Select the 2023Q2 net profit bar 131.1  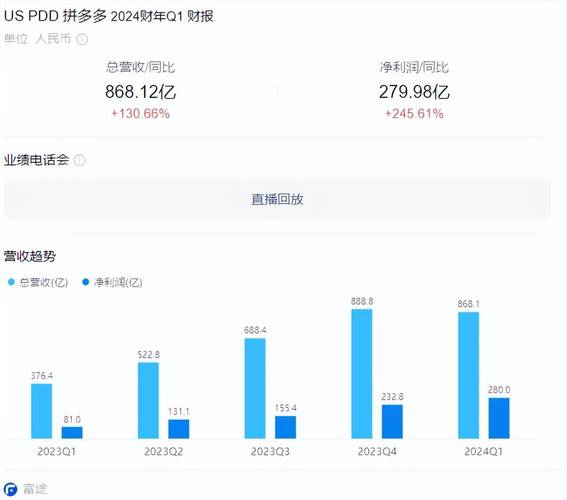tap(179, 429)
